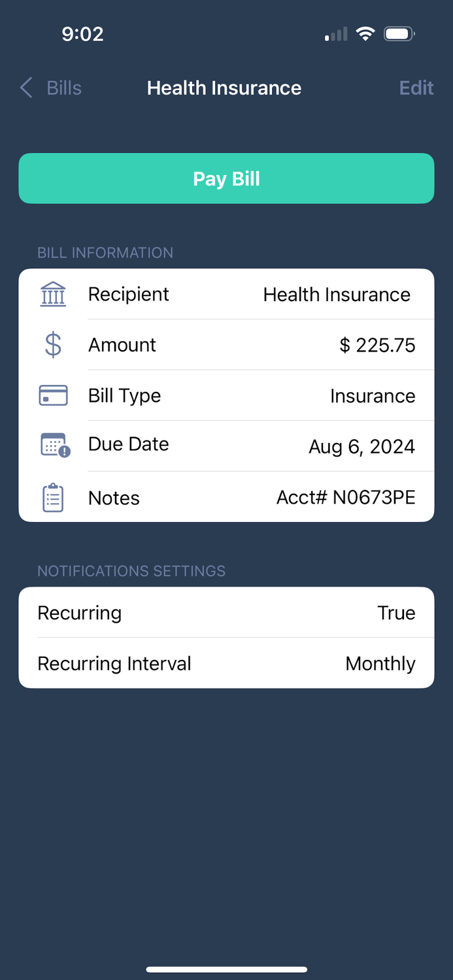Tap the calendar alert icon beside Due Date
Image resolution: width=453 pixels, height=980 pixels.
click(53, 445)
